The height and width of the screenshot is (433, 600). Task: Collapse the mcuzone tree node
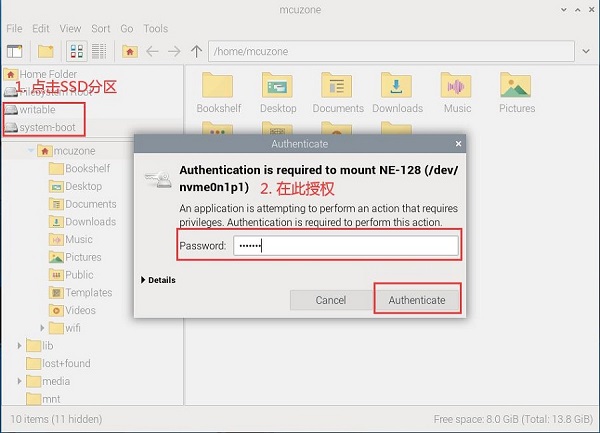tap(31, 151)
